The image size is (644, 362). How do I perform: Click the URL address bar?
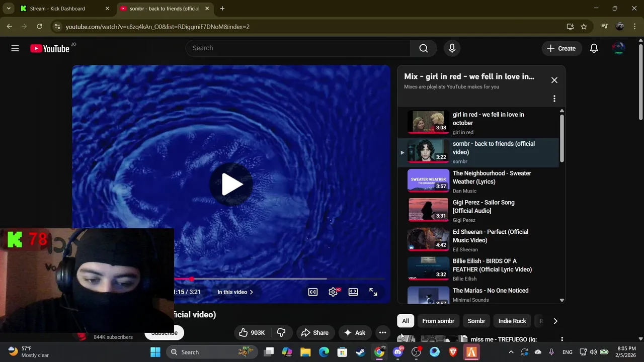coord(312,27)
